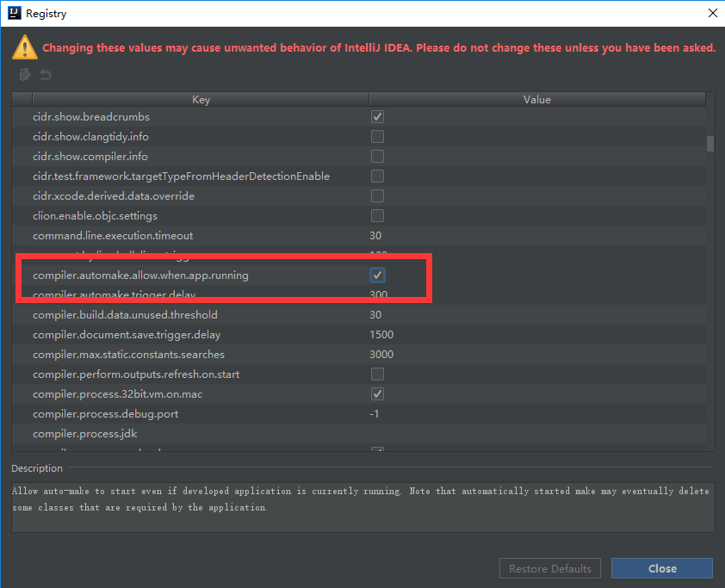Enable the cidr.show.clangtidy.info checkbox
The height and width of the screenshot is (588, 725).
coord(377,137)
